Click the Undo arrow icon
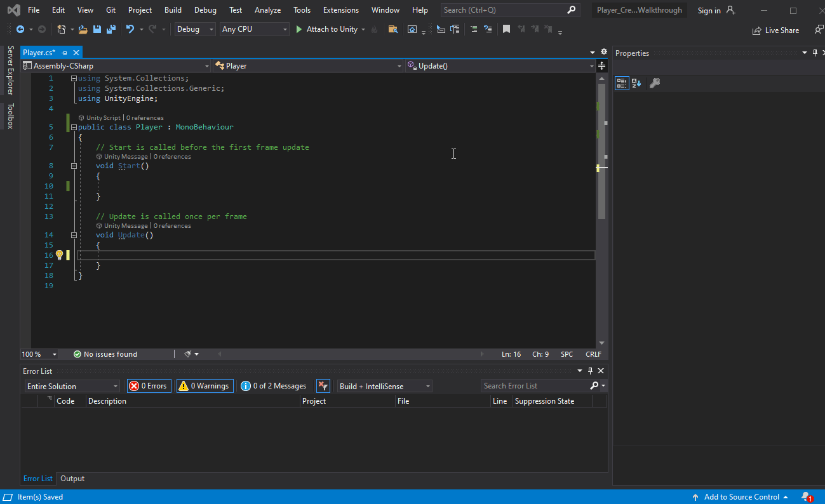This screenshot has width=825, height=504. (x=130, y=29)
